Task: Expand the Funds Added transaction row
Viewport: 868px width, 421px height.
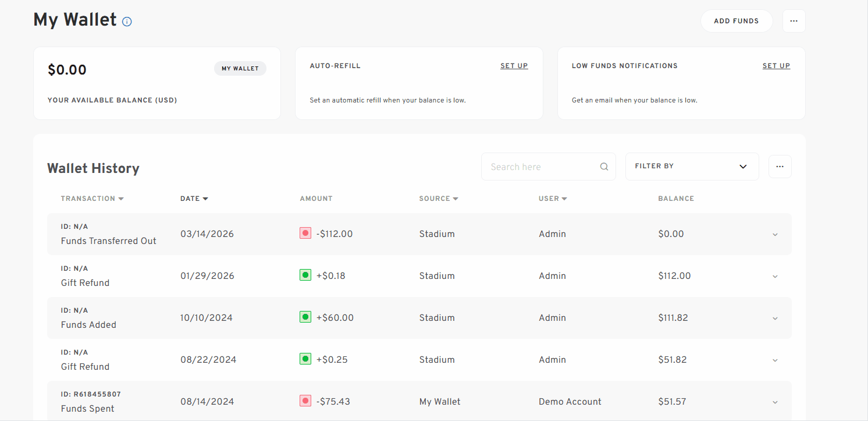Action: (775, 319)
